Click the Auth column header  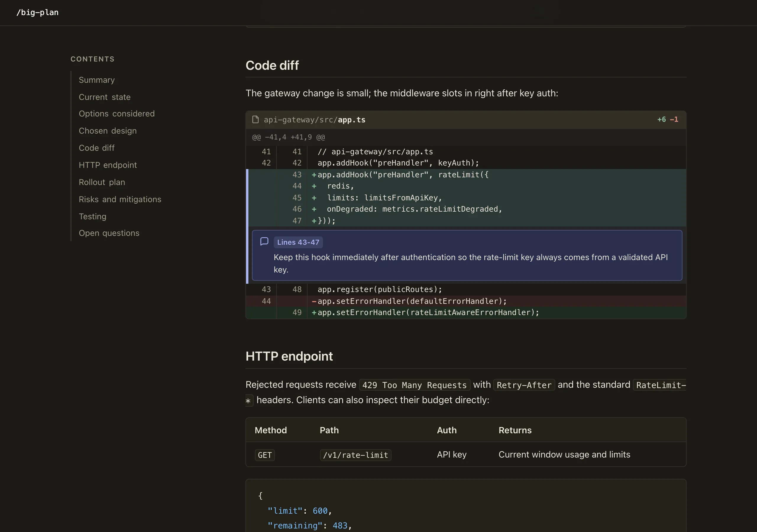coord(447,430)
